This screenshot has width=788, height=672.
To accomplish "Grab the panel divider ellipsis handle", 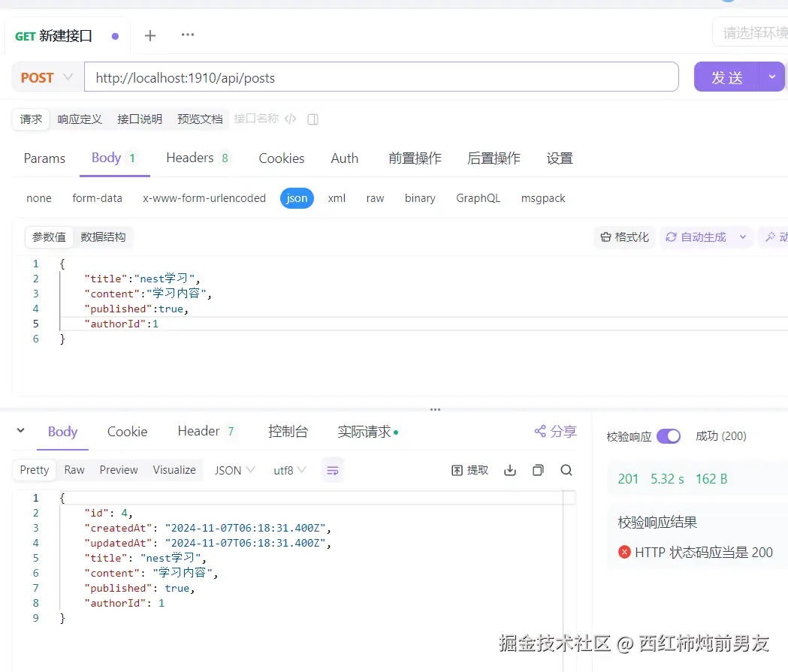I will pyautogui.click(x=435, y=409).
